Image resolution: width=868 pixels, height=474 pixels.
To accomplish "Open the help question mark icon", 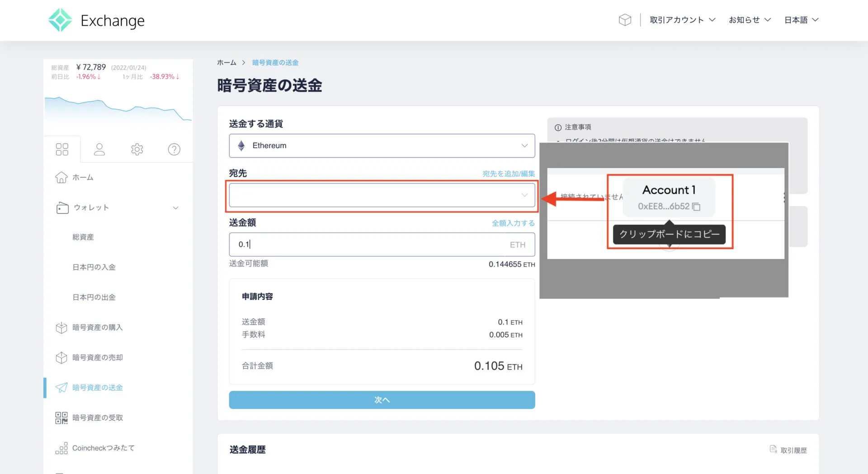I will 174,149.
